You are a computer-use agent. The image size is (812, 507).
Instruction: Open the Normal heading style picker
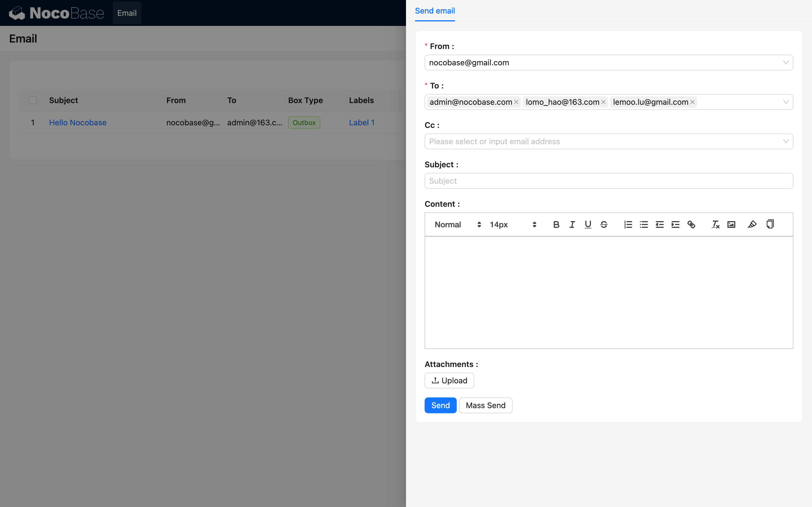pos(457,225)
